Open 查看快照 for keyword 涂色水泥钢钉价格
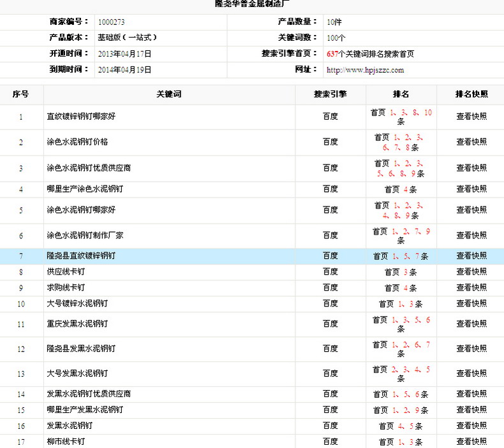Image resolution: width=504 pixels, height=448 pixels. pyautogui.click(x=471, y=142)
